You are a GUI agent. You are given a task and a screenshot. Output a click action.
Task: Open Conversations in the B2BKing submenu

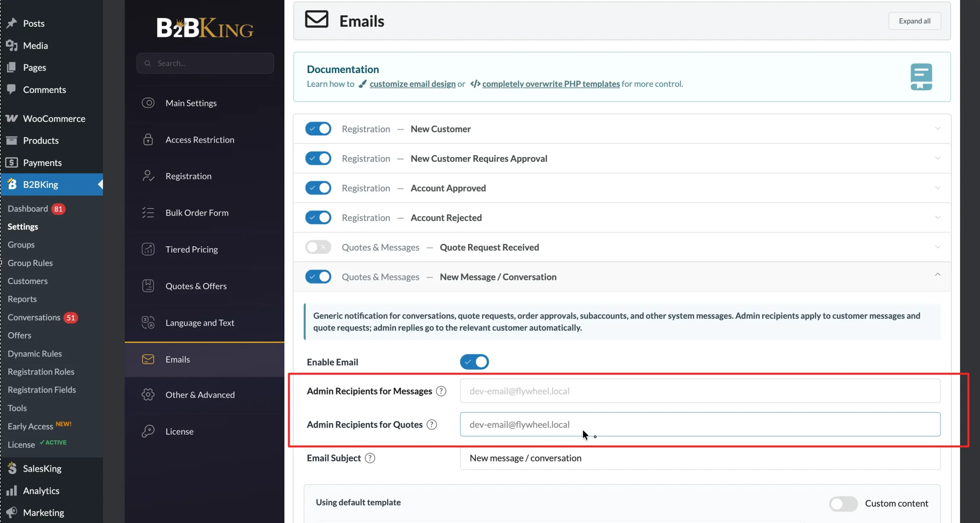click(34, 317)
